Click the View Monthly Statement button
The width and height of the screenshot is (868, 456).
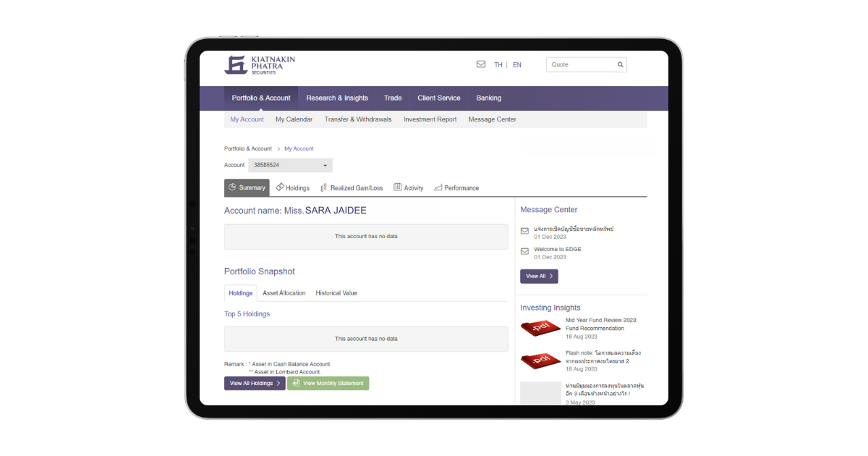tap(328, 384)
